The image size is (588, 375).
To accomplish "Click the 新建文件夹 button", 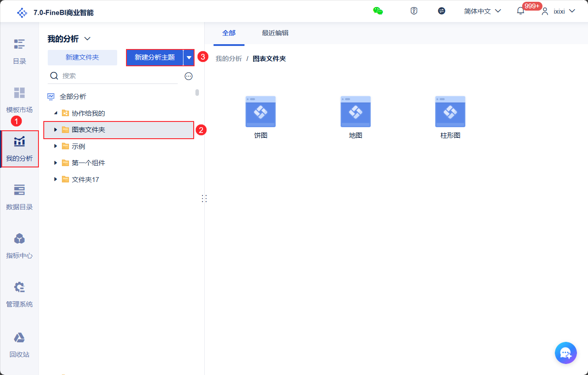I will point(82,57).
